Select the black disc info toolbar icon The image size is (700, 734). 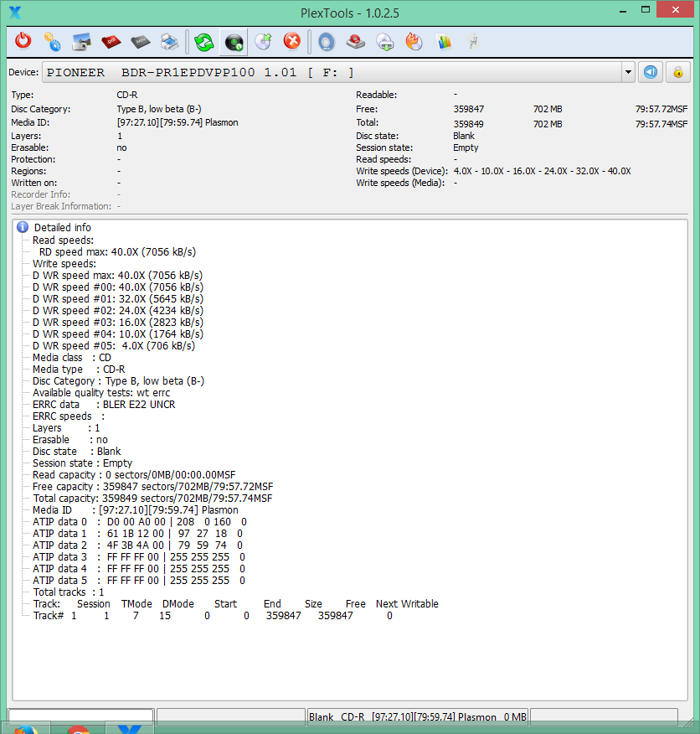pos(234,42)
